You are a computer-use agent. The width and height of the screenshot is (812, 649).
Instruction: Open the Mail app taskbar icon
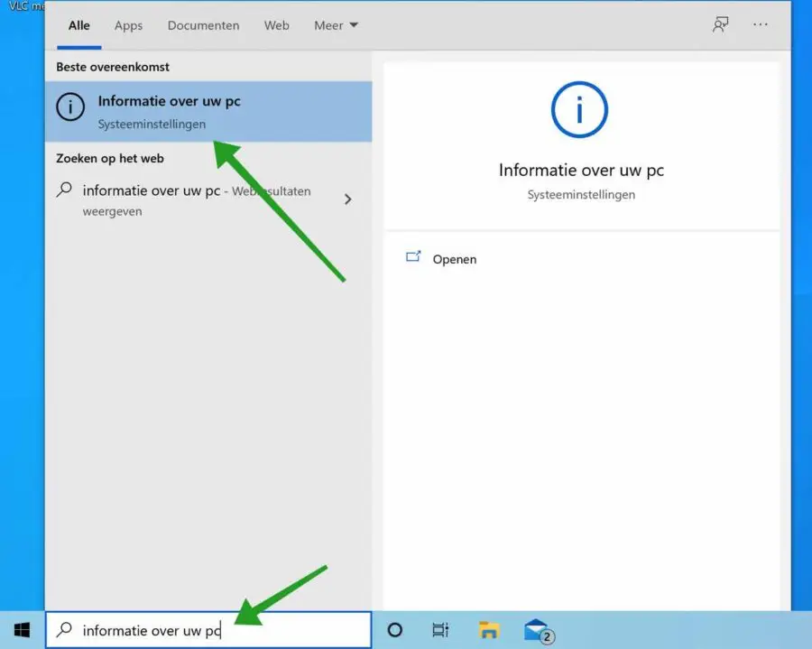click(539, 631)
